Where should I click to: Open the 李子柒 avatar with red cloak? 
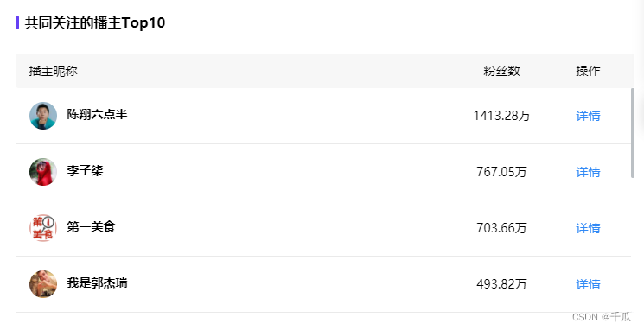43,172
